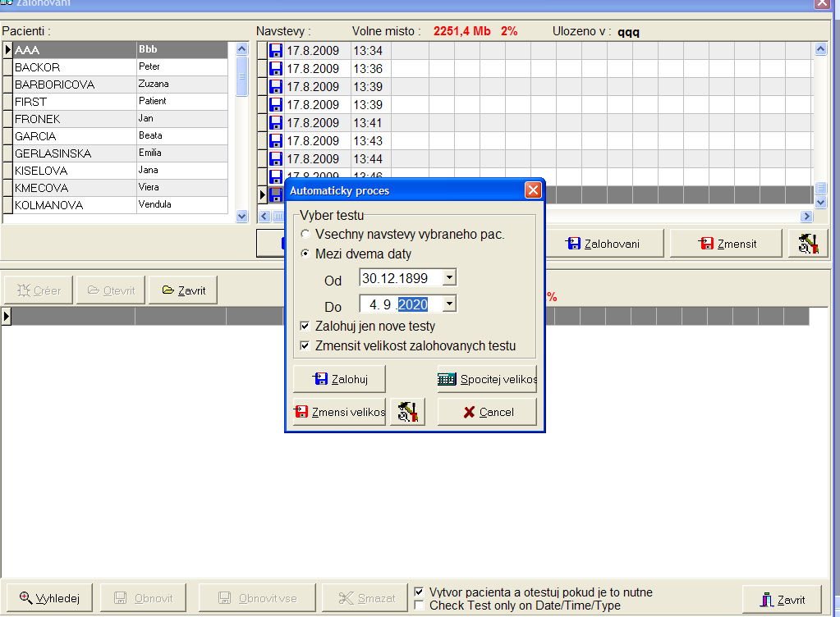The image size is (840, 617).
Task: Click Spocitej velikost button
Action: [x=487, y=379]
